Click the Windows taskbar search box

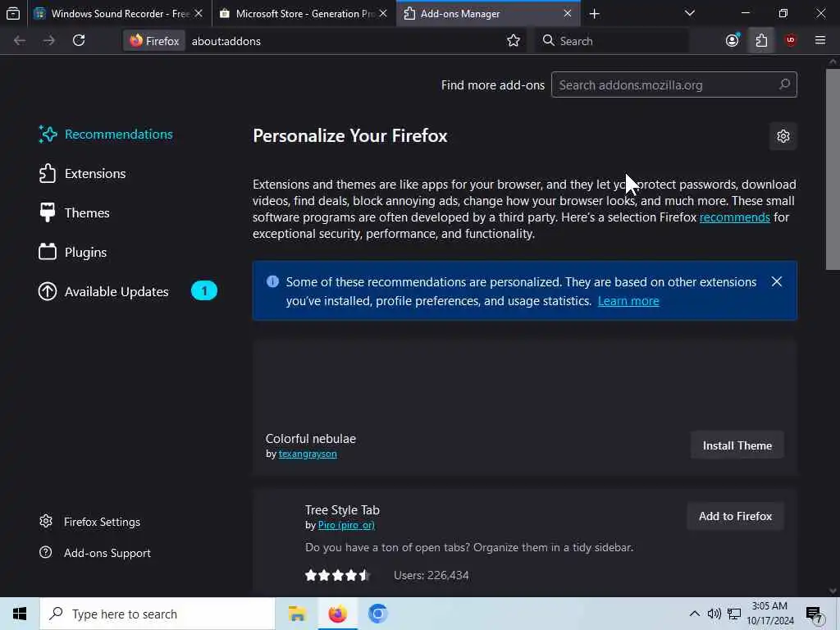157,614
